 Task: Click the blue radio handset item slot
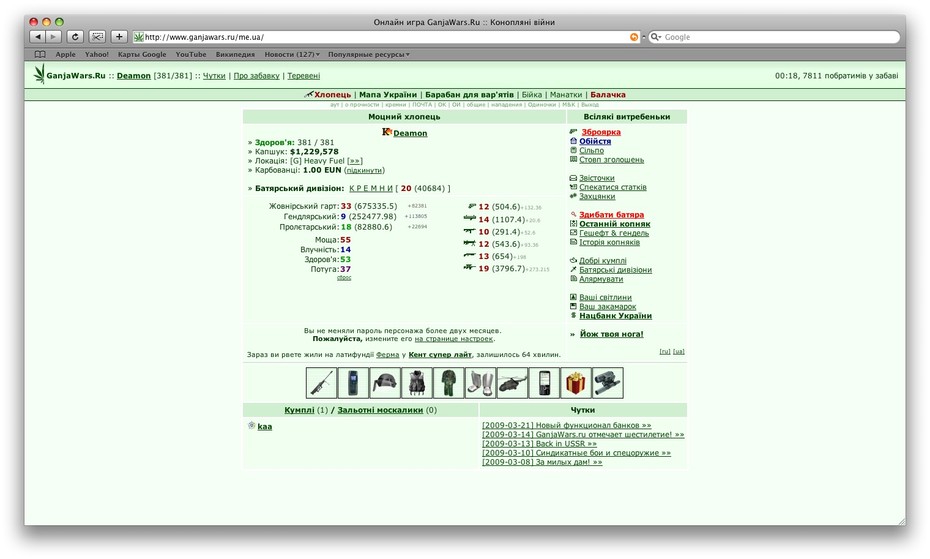[x=353, y=383]
